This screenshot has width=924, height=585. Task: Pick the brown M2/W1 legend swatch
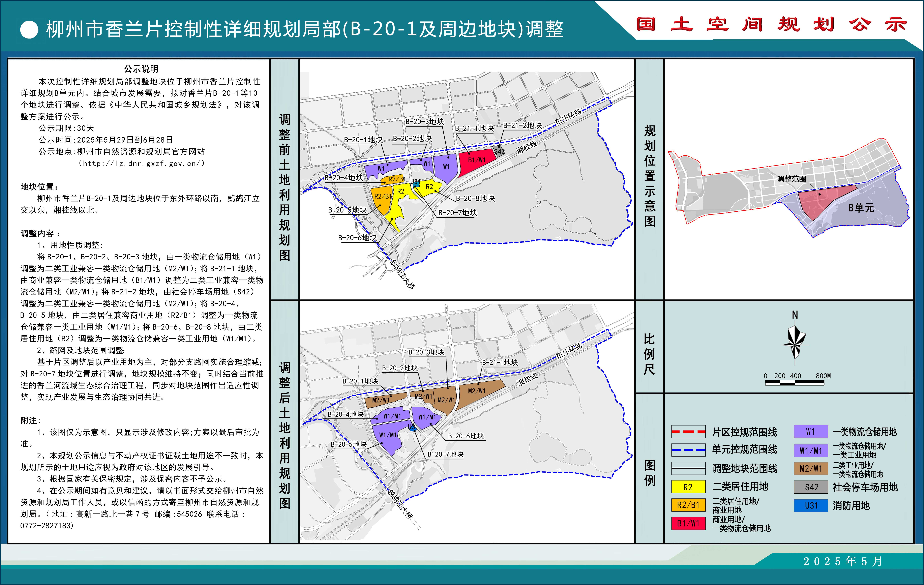click(x=811, y=469)
